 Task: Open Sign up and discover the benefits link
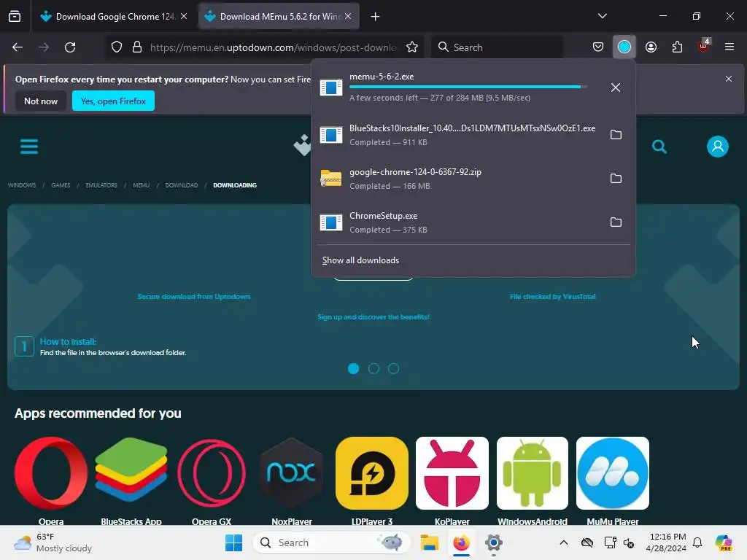pos(373,317)
